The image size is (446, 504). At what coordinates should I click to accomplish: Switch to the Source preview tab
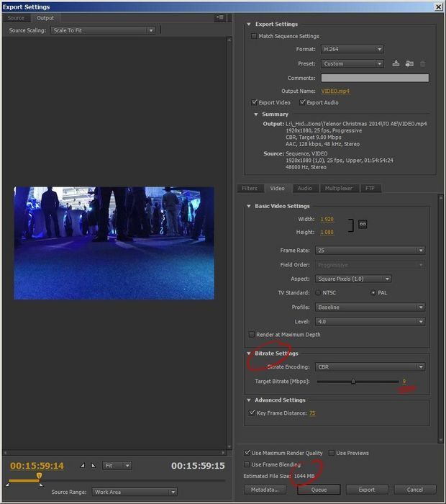tap(16, 17)
